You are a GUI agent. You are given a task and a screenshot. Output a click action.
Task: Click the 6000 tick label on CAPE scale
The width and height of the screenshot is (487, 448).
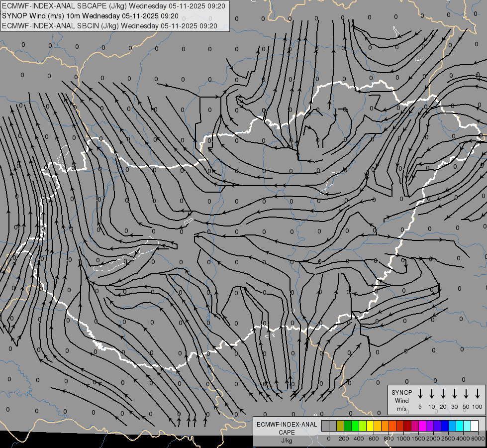click(x=478, y=439)
